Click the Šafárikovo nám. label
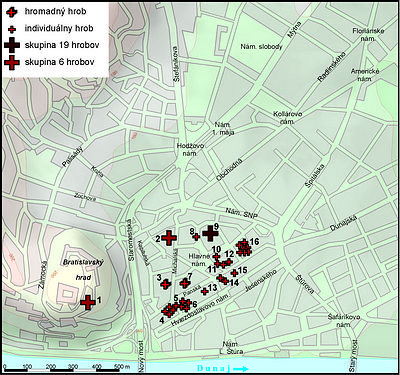Image resolution: width=400 pixels, height=375 pixels. [343, 320]
